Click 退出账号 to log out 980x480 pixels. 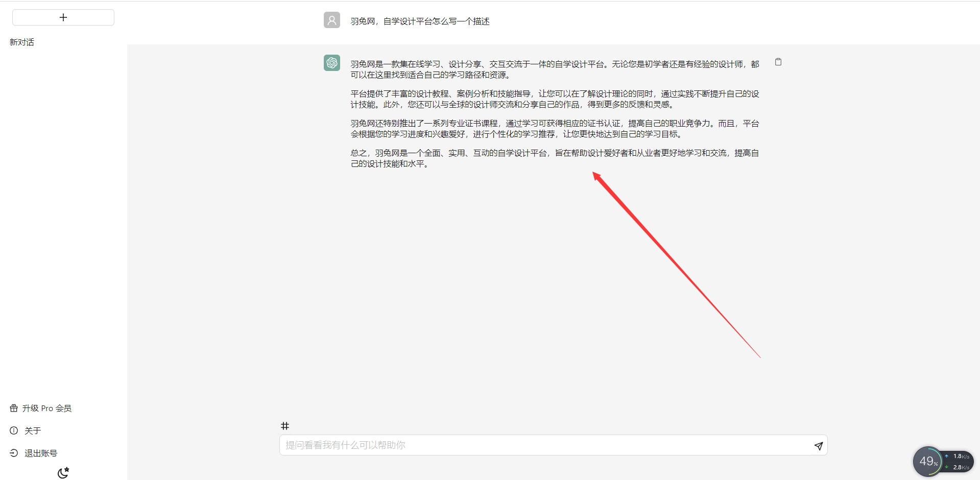[34, 453]
